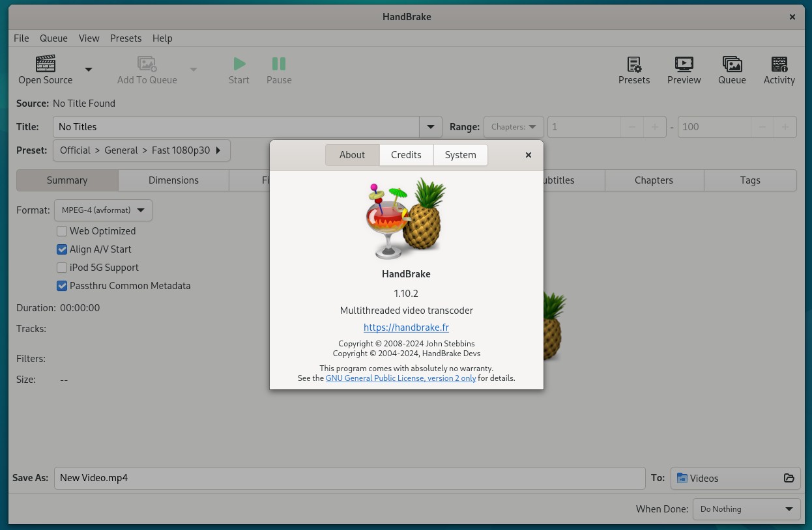Switch to the Chapters tab
Image resolution: width=812 pixels, height=530 pixels.
[x=654, y=180]
